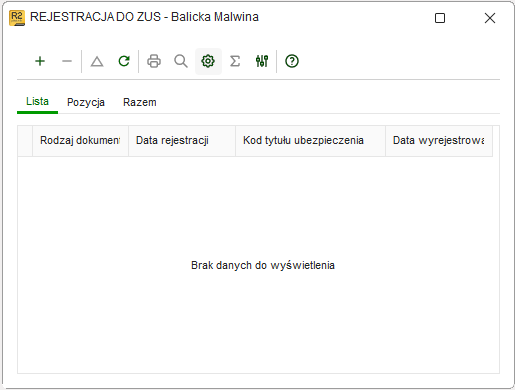515x390 pixels.
Task: Click Kod tytułu ubezpieczenia column header
Action: click(x=310, y=141)
